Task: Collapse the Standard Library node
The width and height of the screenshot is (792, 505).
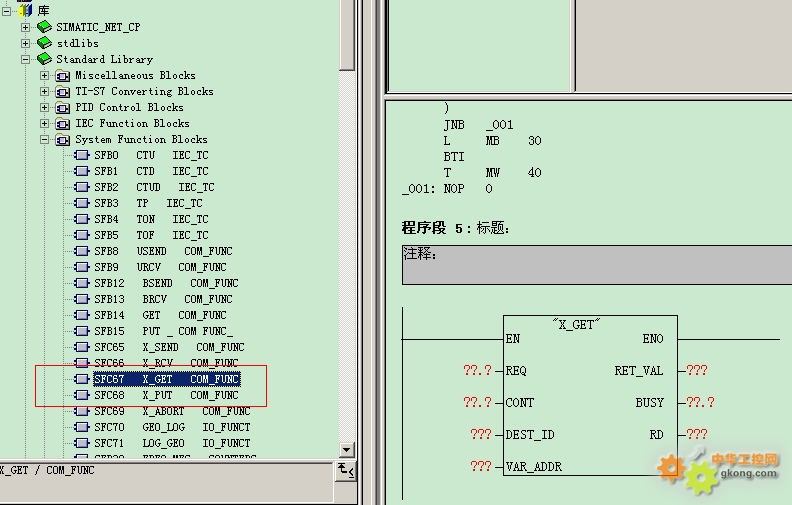Action: (x=25, y=60)
